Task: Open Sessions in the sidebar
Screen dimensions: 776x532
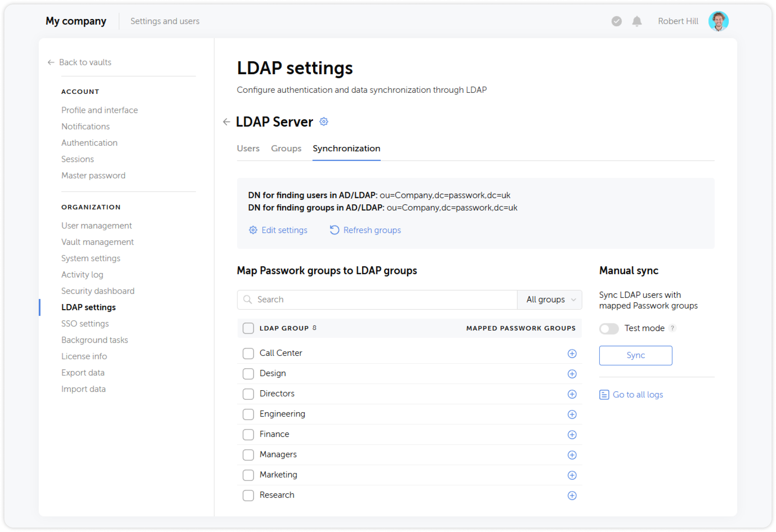Action: pyautogui.click(x=77, y=159)
